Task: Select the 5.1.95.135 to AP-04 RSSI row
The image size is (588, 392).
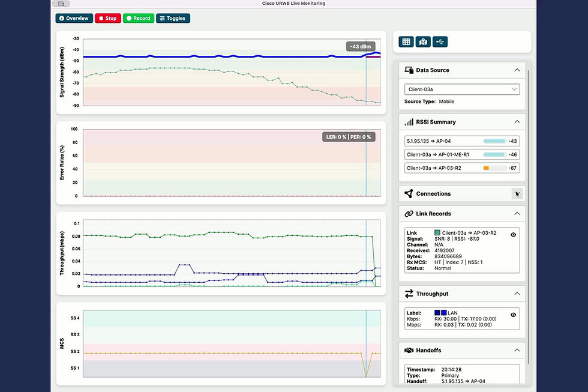Action: click(462, 141)
